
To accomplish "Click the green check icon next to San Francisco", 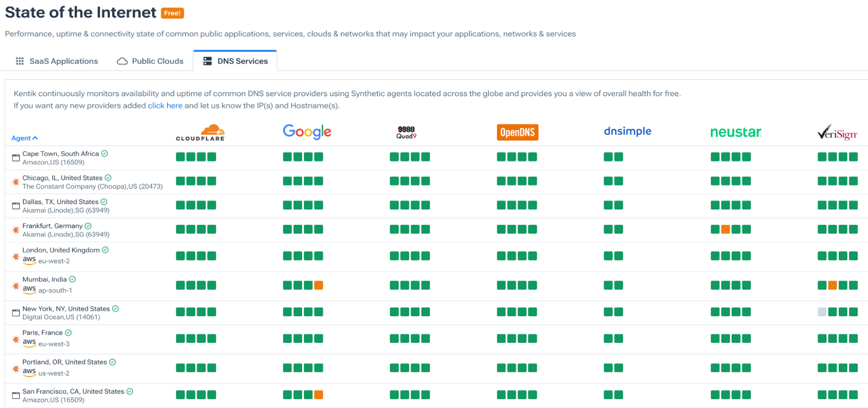I will pyautogui.click(x=130, y=391).
